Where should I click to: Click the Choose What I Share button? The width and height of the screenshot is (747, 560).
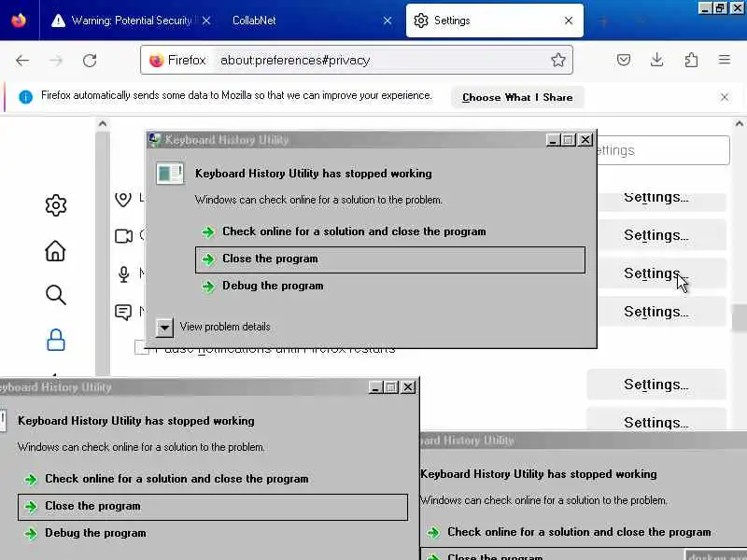pos(517,97)
